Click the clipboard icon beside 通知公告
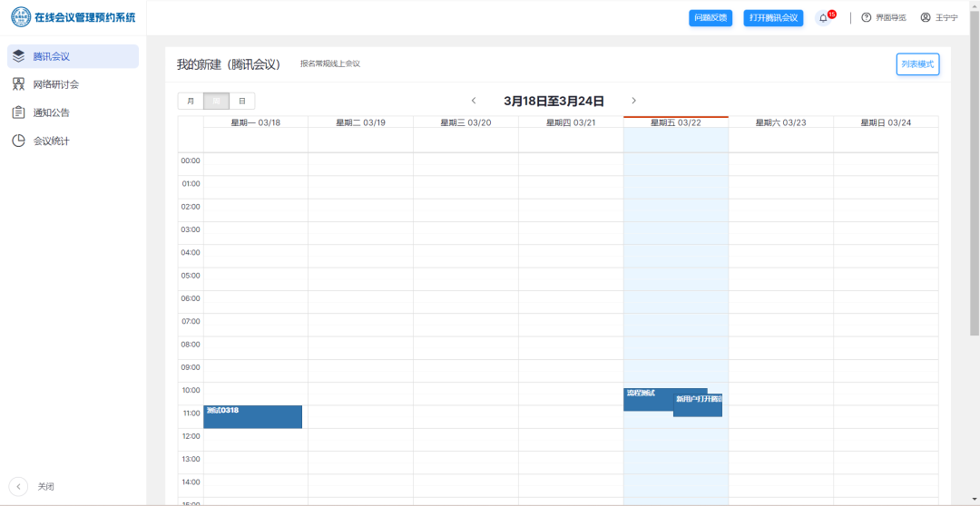 pos(19,113)
